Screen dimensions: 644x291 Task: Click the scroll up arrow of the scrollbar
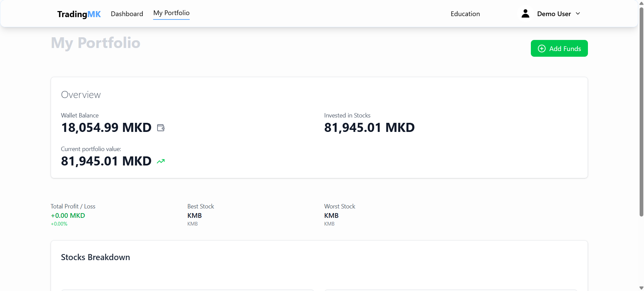click(x=641, y=3)
